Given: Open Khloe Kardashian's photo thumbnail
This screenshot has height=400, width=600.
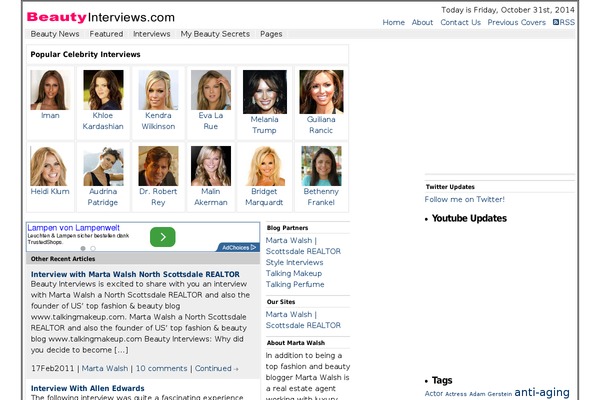Looking at the screenshot, I should [103, 90].
